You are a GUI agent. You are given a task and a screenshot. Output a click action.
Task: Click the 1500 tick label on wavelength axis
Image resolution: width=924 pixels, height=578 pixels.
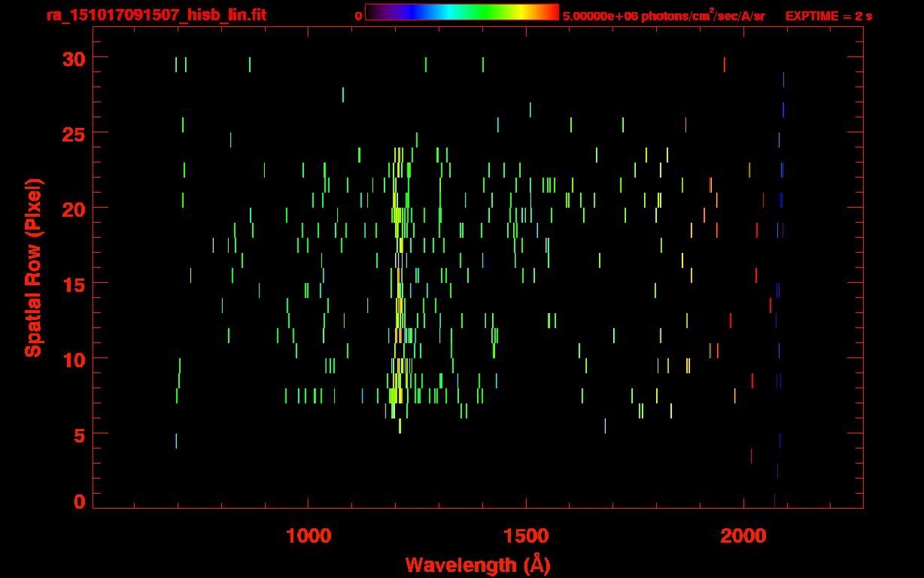coord(526,536)
